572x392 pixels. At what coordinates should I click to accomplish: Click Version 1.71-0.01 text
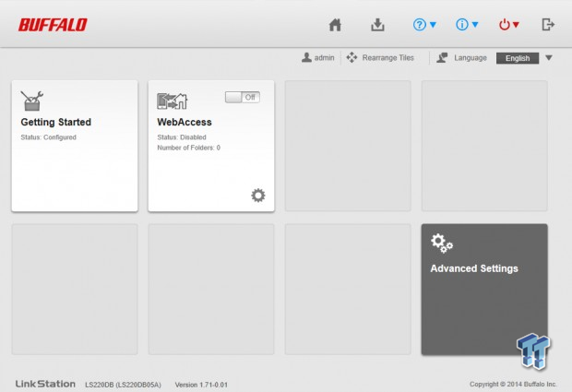(201, 385)
